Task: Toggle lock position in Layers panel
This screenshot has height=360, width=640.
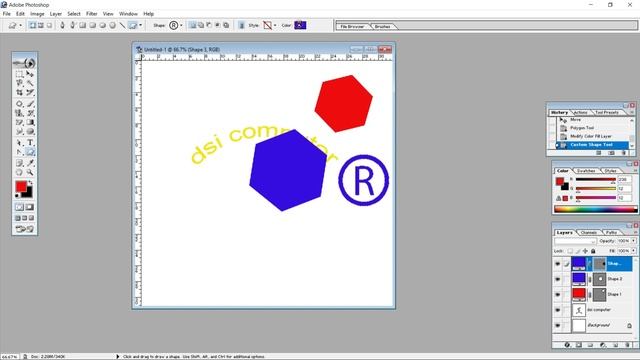Action: [x=585, y=251]
